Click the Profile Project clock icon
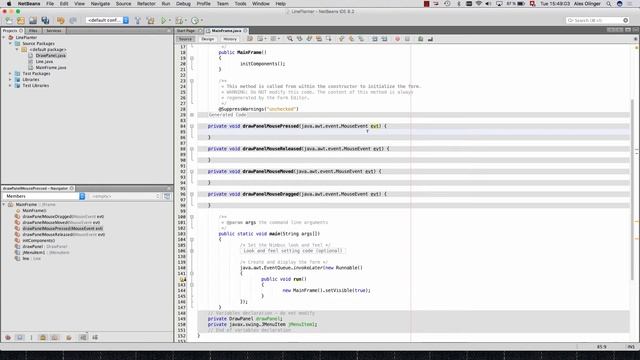The width and height of the screenshot is (640, 360). coord(195,20)
